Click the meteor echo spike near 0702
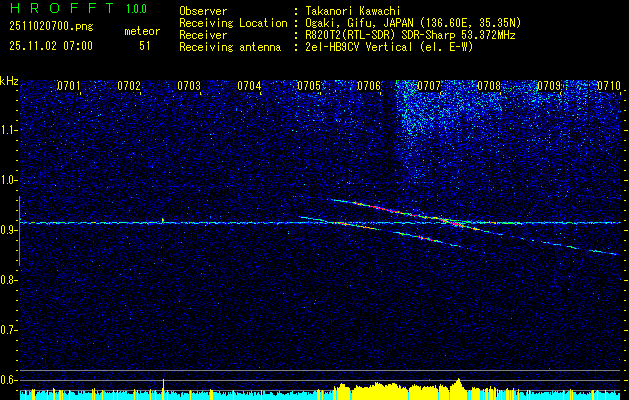The image size is (629, 400). pyautogui.click(x=163, y=220)
